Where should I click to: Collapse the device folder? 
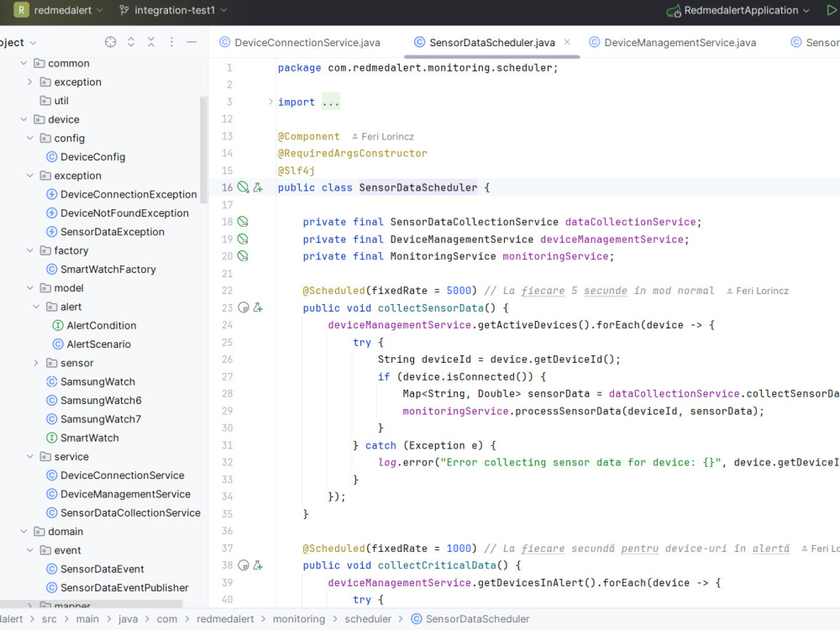tap(24, 119)
